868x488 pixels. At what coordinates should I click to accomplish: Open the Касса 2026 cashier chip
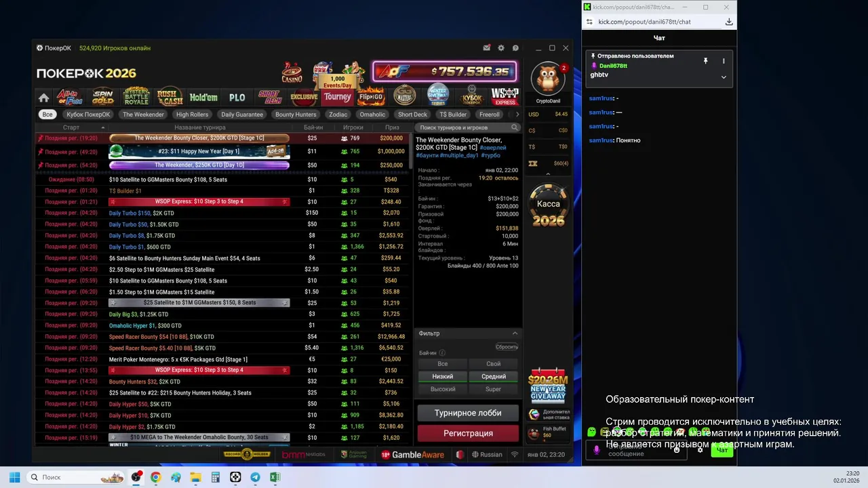pos(548,205)
